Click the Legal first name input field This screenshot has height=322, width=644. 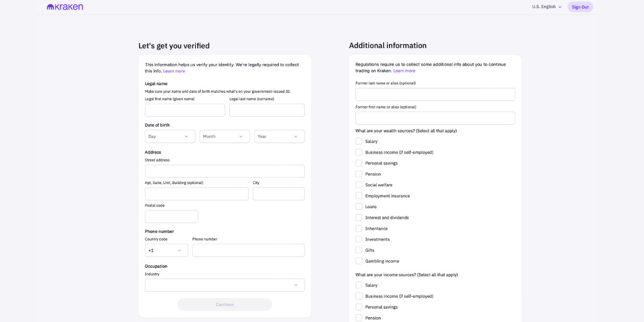click(185, 109)
